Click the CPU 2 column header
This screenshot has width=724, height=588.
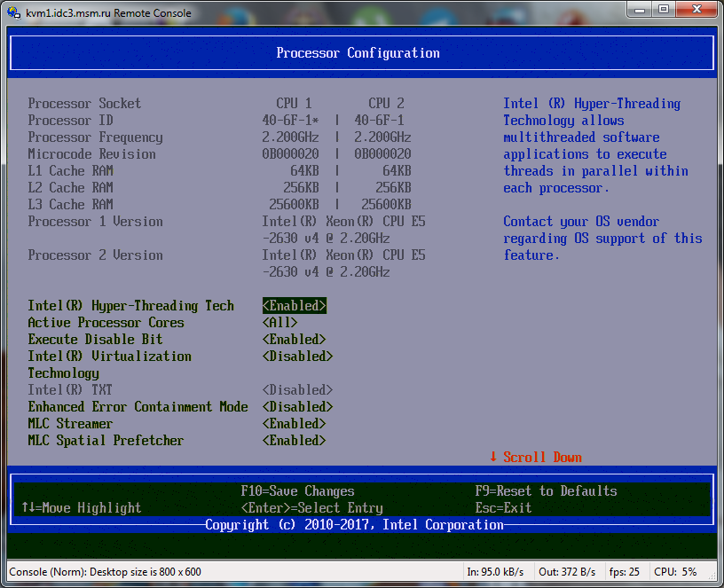pyautogui.click(x=386, y=104)
